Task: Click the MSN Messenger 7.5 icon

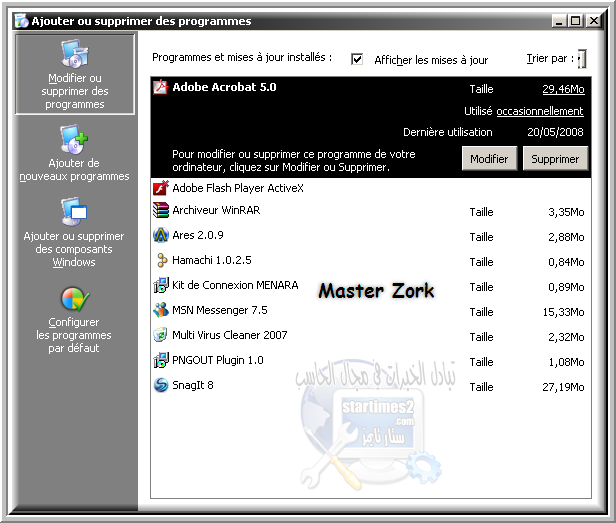Action: (160, 310)
